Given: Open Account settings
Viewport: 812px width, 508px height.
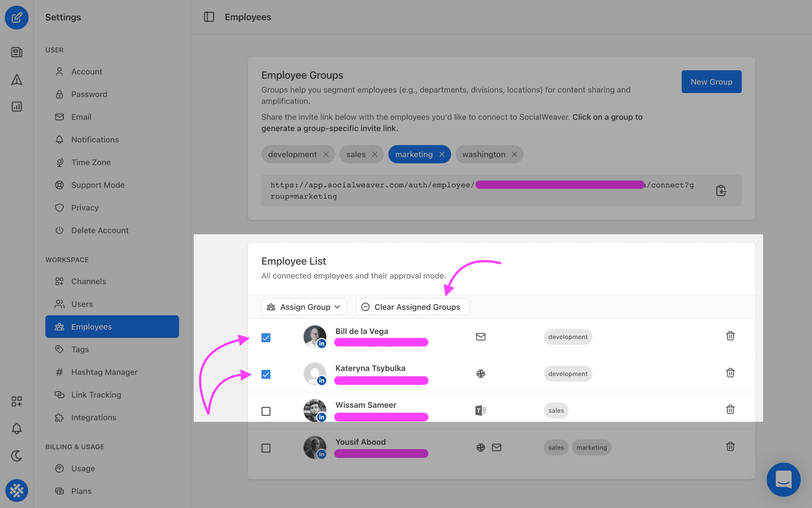Looking at the screenshot, I should point(112,72).
